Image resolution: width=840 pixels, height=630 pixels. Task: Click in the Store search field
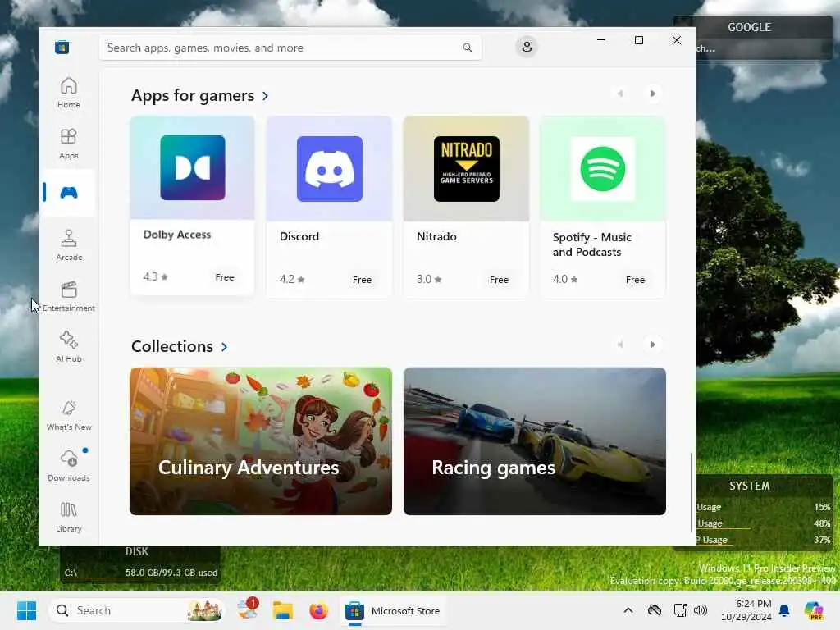pos(290,48)
